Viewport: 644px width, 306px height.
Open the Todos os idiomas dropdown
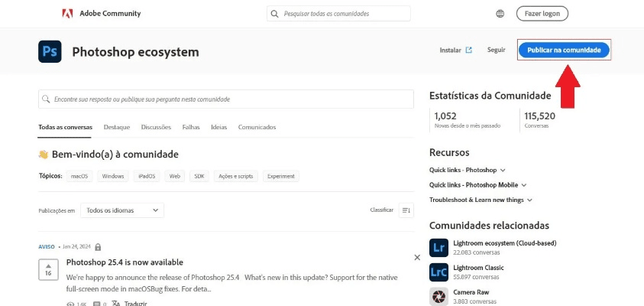[122, 210]
